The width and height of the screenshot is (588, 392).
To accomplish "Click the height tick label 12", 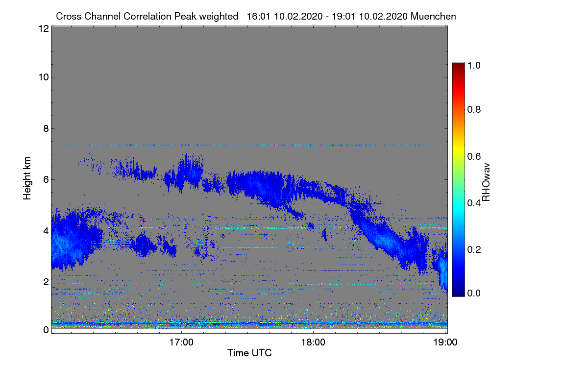I will click(43, 29).
